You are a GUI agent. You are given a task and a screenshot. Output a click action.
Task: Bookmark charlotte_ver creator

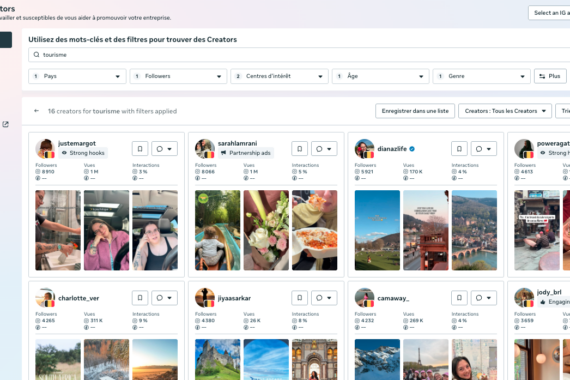[x=140, y=298]
